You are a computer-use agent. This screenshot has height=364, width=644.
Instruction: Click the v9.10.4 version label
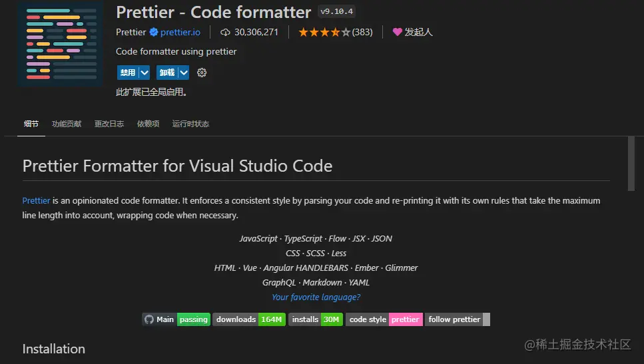(x=337, y=11)
